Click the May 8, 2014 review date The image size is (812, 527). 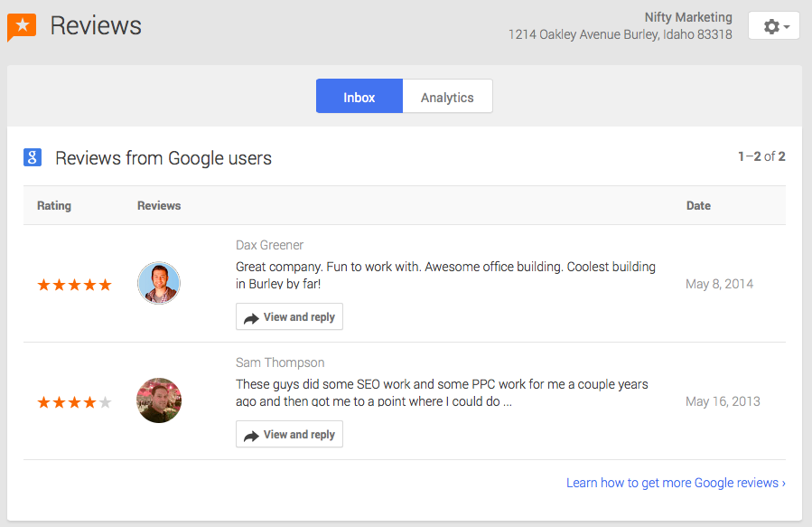(x=719, y=284)
